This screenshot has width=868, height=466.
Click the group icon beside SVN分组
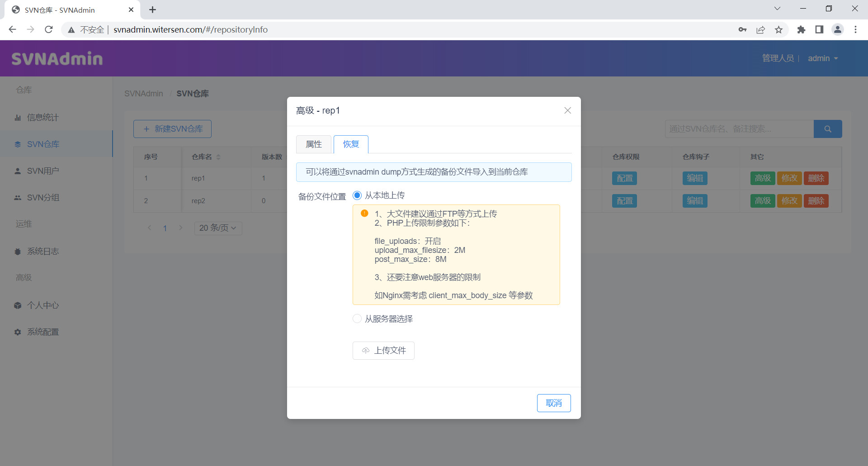point(18,198)
